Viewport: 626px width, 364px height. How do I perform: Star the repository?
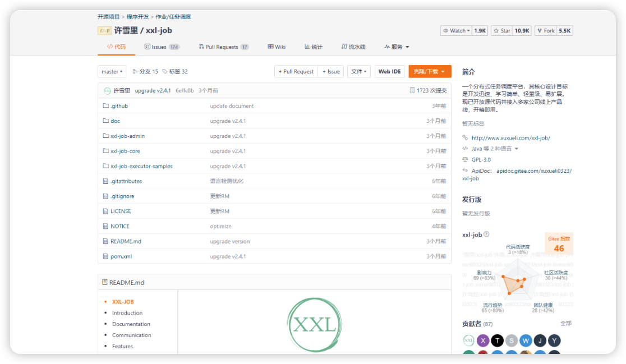[502, 31]
